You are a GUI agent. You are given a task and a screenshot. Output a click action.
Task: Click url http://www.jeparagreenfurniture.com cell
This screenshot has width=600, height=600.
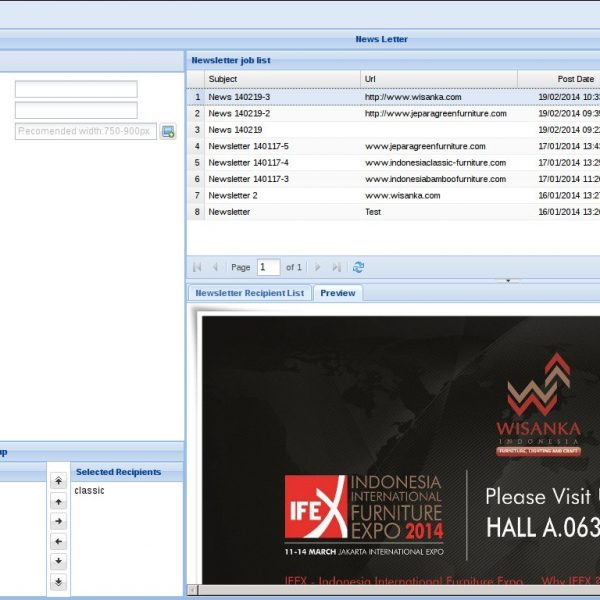click(439, 114)
